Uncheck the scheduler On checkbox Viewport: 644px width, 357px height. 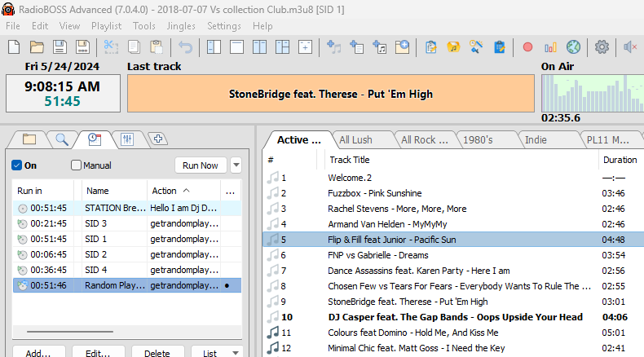(17, 165)
